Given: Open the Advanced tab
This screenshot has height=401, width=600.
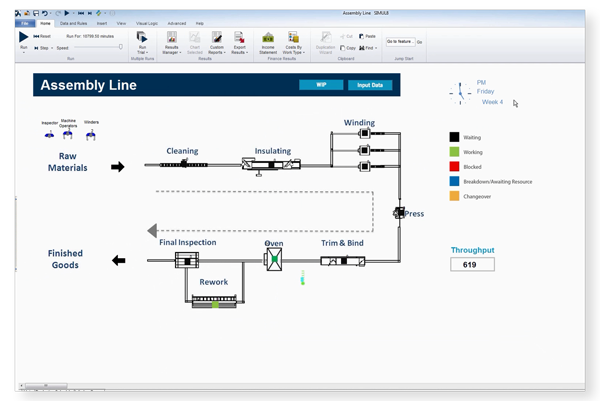Looking at the screenshot, I should (x=177, y=23).
